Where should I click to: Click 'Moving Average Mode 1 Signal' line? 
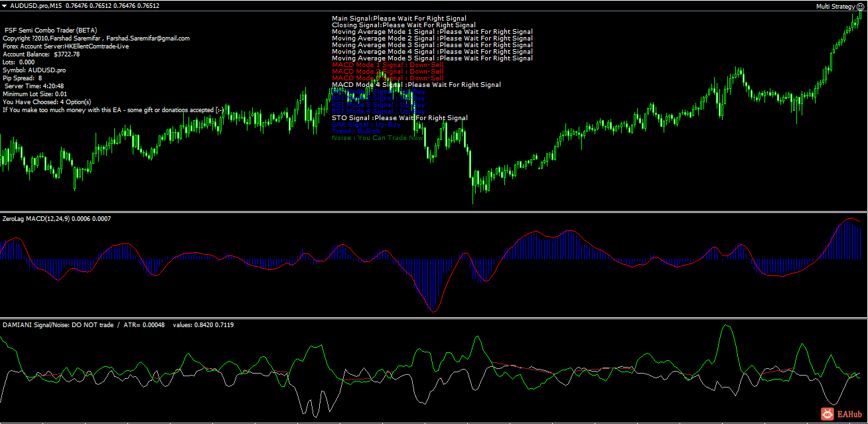coord(432,32)
